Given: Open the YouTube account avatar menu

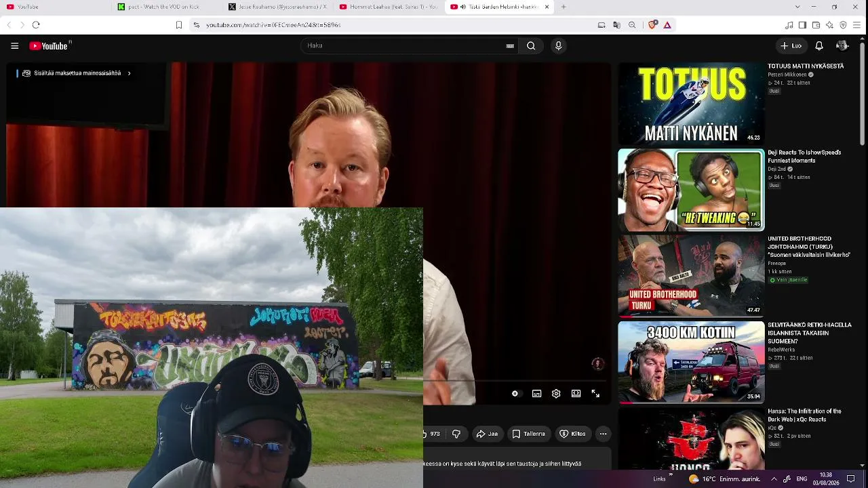Looking at the screenshot, I should [842, 46].
